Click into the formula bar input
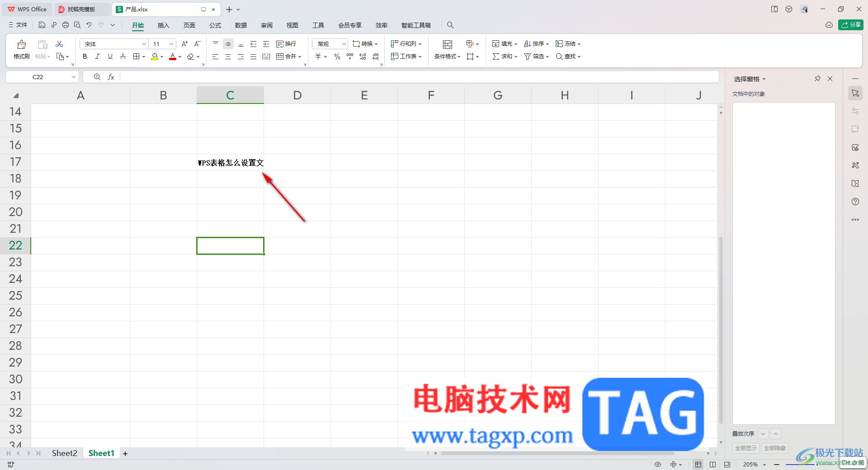The image size is (868, 470). pos(419,77)
